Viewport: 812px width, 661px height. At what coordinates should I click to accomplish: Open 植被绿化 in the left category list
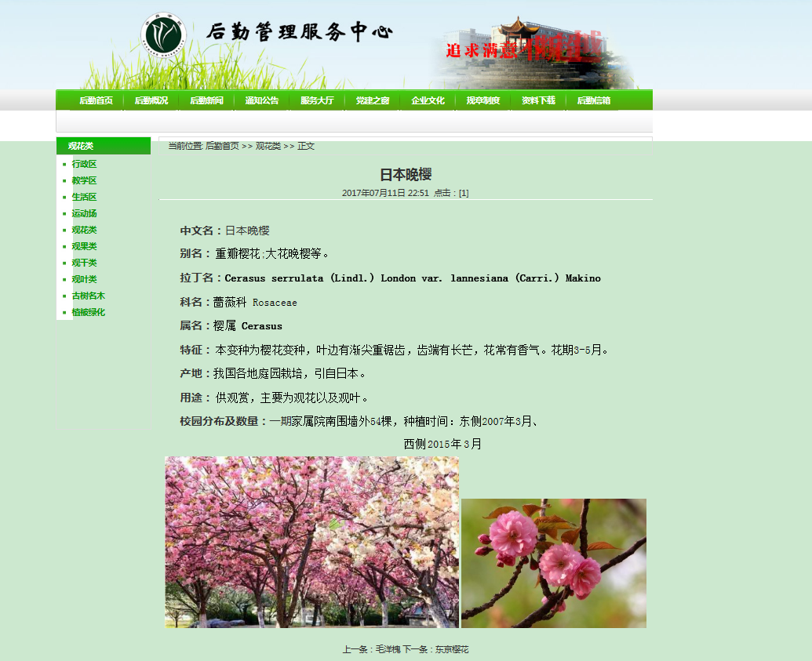tap(88, 312)
